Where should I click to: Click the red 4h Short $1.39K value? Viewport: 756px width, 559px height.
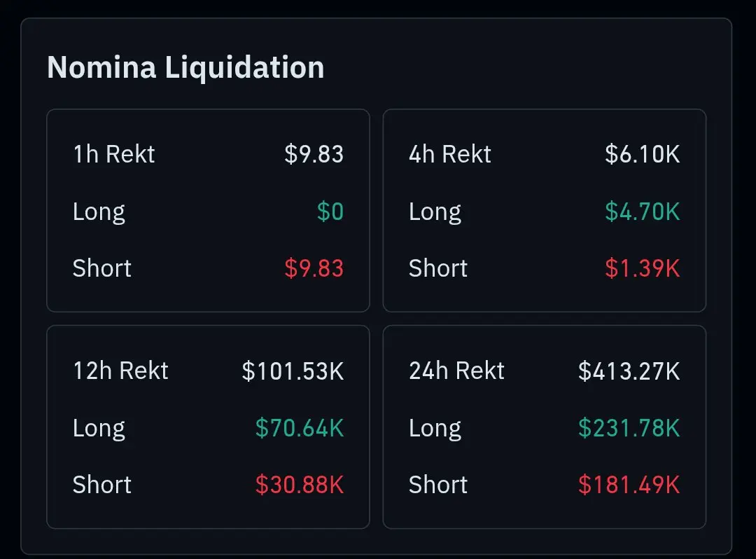tap(642, 268)
